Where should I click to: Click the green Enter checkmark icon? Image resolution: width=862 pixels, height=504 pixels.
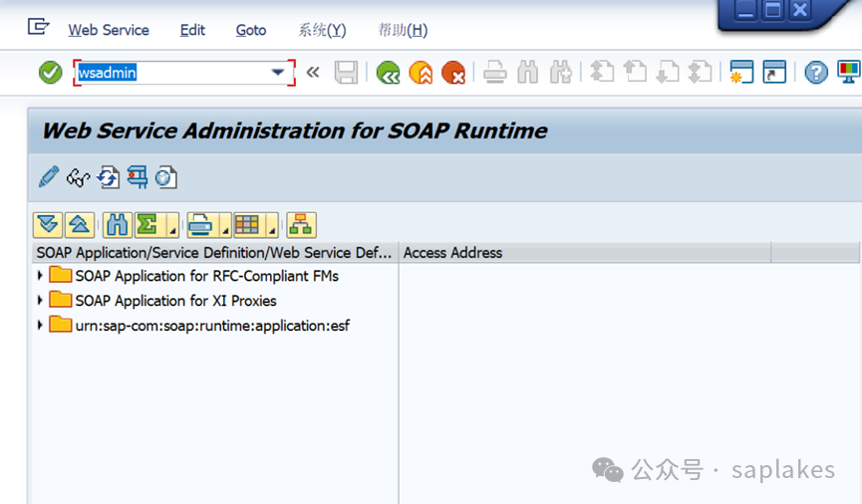(x=50, y=73)
